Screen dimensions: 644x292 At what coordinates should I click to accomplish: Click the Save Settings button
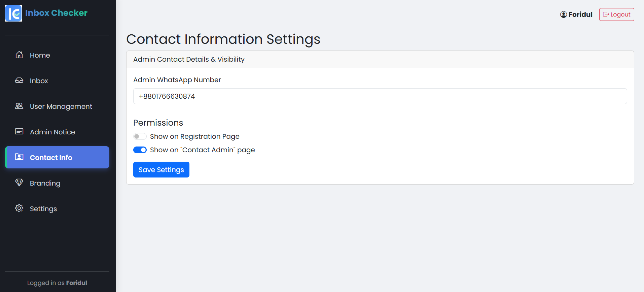[161, 169]
